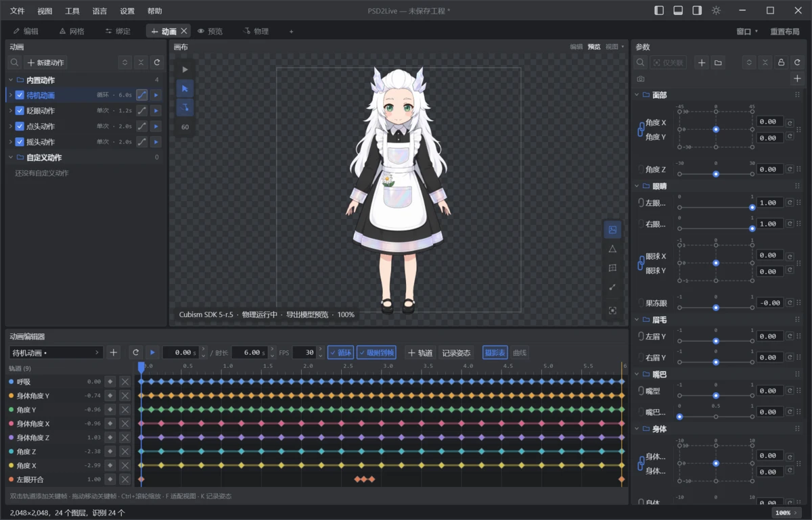812x520 pixels.
Task: Play the 摇头动作 animation
Action: pos(156,142)
